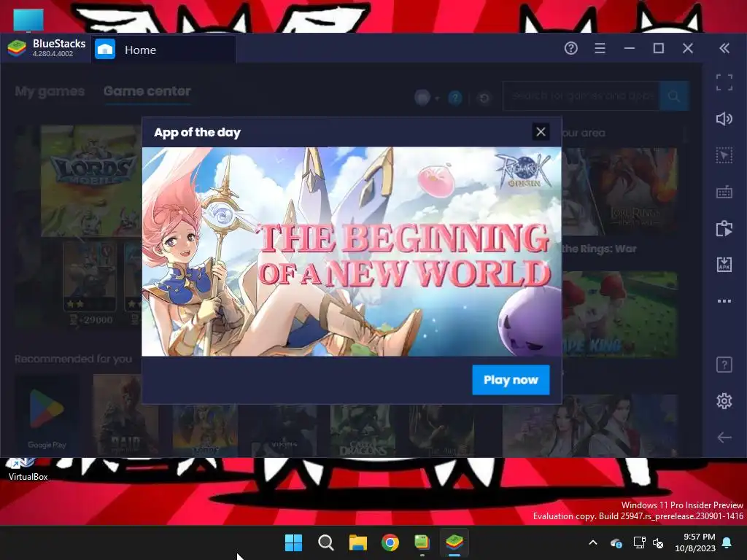747x560 pixels.
Task: Close the App of the day popup
Action: (x=541, y=132)
